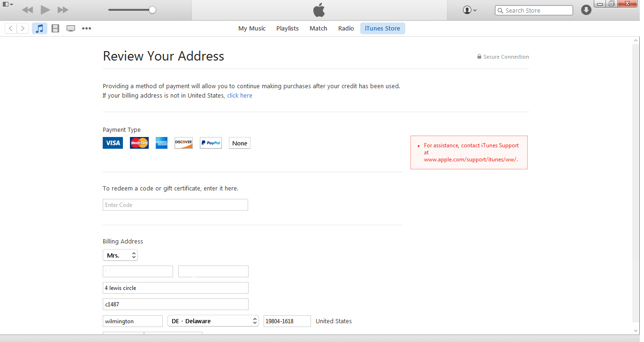This screenshot has width=644, height=342.
Task: Click the vertical scrollbar down arrow
Action: [x=636, y=330]
